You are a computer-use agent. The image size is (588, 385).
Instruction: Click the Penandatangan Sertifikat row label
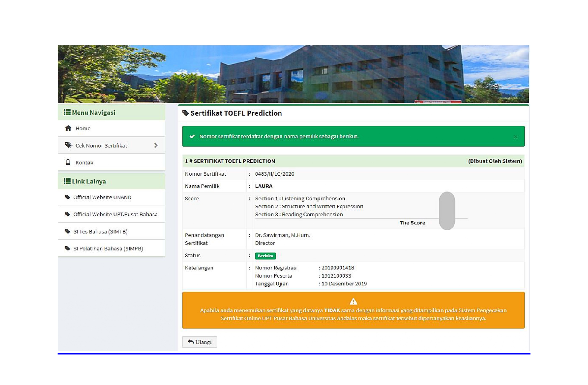tap(204, 239)
